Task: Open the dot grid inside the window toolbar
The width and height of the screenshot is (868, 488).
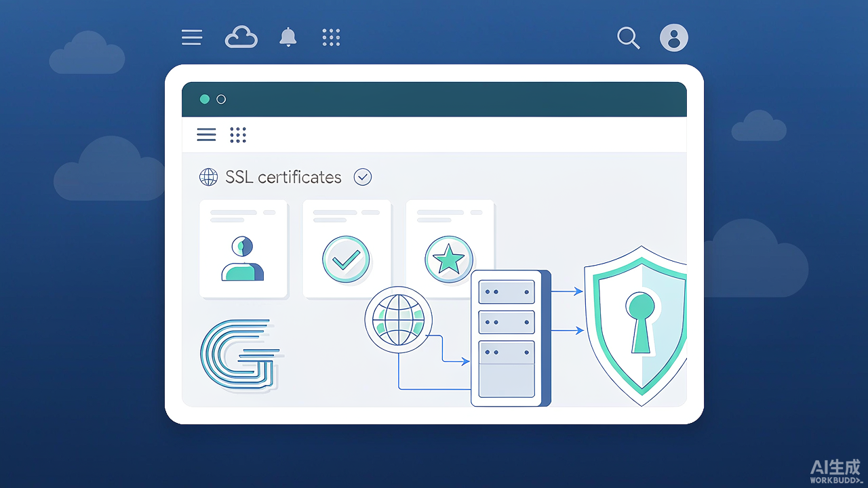Action: coord(238,134)
